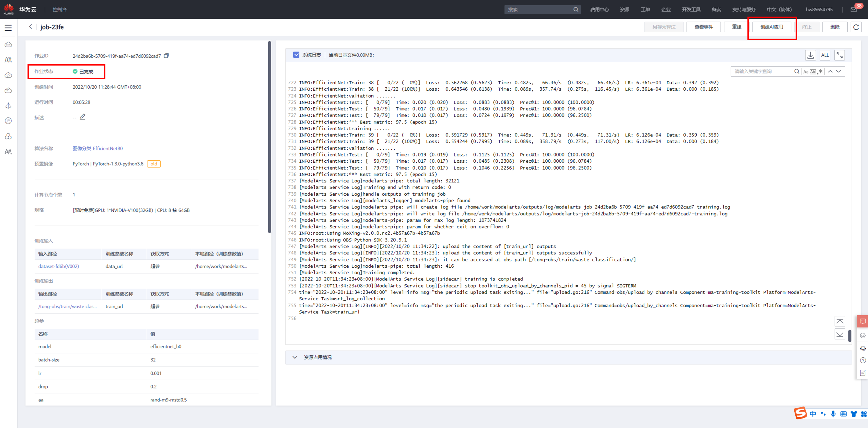Go back with the arrow beside job-23fe
The image size is (868, 428).
31,27
